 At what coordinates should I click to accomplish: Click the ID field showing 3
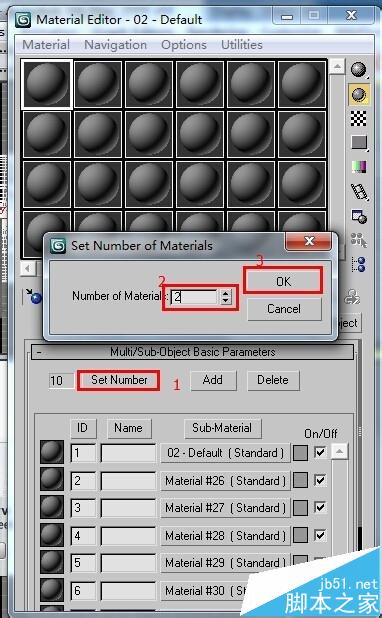click(x=83, y=508)
